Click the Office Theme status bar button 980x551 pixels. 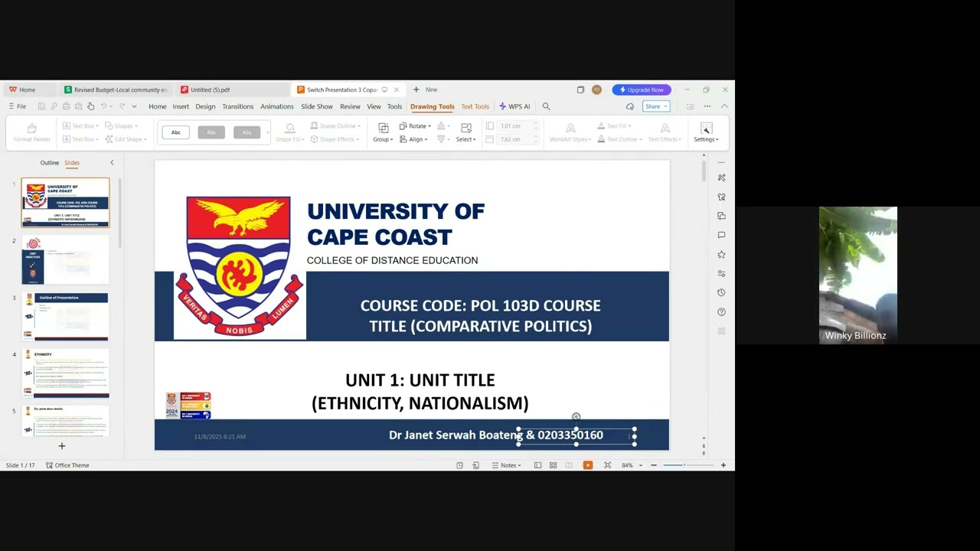coord(67,465)
